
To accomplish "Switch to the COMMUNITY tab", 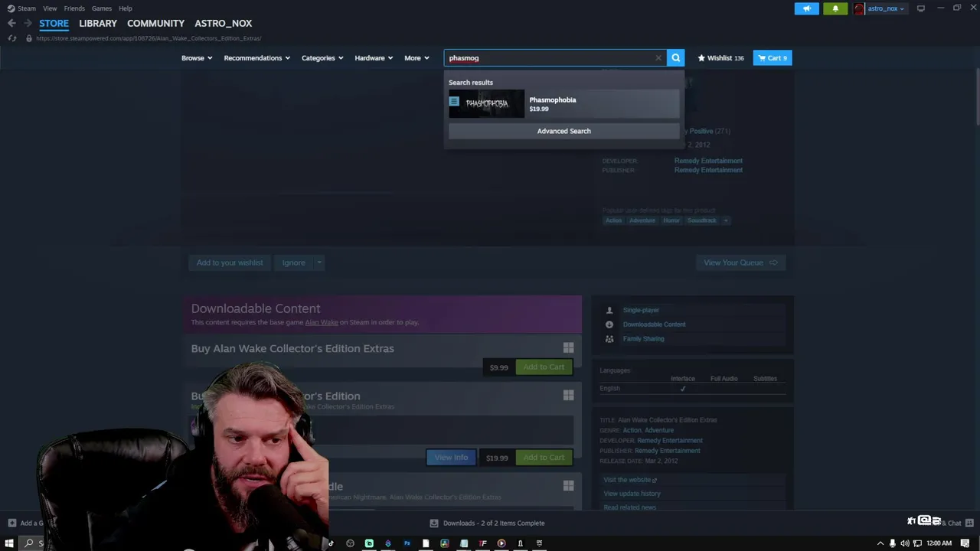I will (155, 24).
